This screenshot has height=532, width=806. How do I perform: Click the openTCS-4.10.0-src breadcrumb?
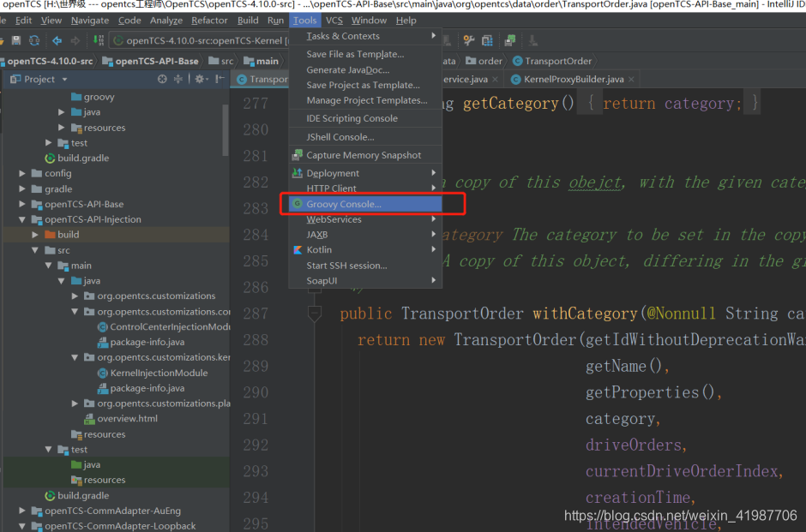(47, 61)
